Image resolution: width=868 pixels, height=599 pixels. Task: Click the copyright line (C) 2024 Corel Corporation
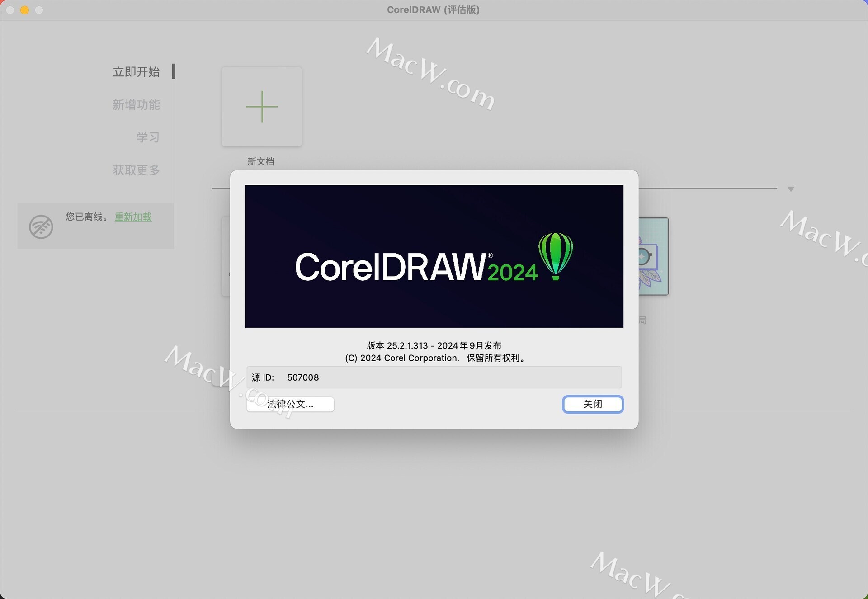point(402,358)
